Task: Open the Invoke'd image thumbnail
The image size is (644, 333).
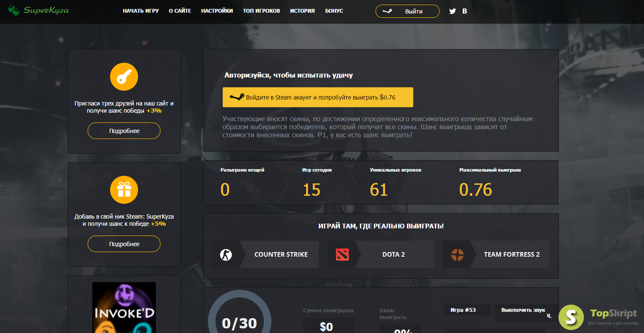Action: (x=124, y=308)
